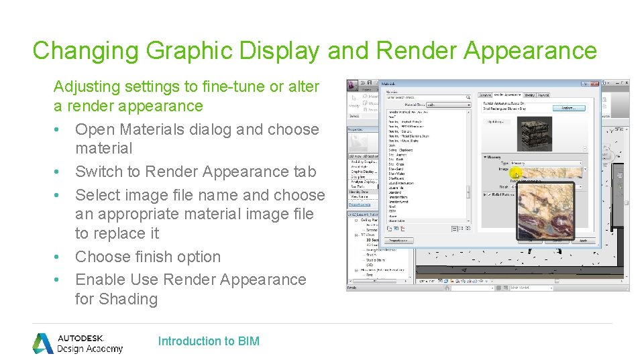Click the worksets icon in status bar
This screenshot has width=644, height=362.
pos(447,288)
